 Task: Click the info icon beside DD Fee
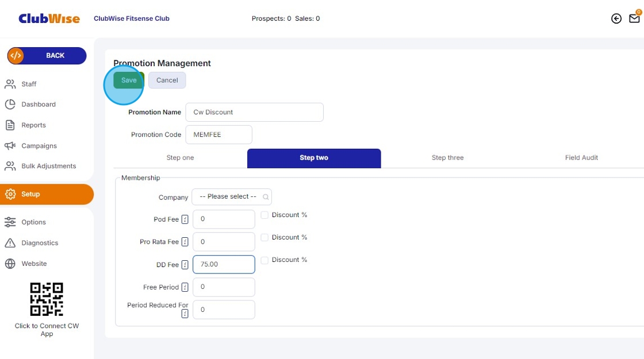point(185,265)
